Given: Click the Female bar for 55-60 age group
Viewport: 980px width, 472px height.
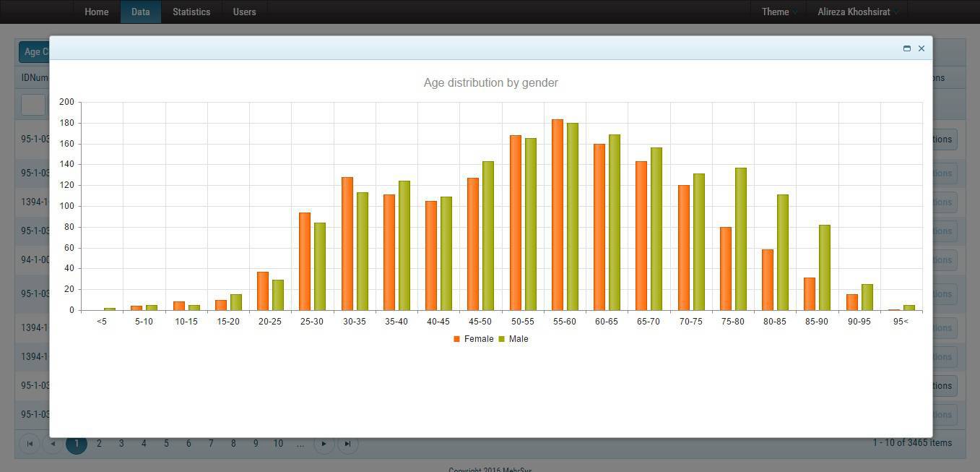Looking at the screenshot, I should click(558, 215).
